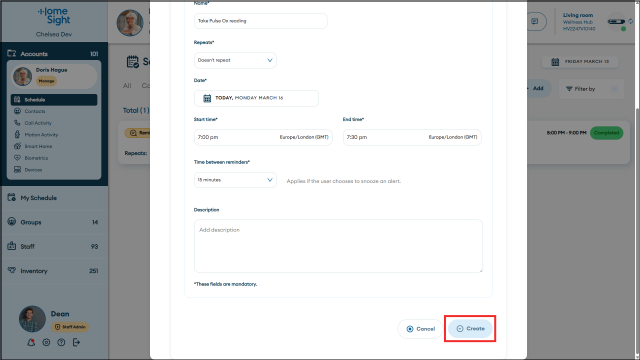Select the All tab in Schedule
640x360 pixels.
tap(127, 86)
